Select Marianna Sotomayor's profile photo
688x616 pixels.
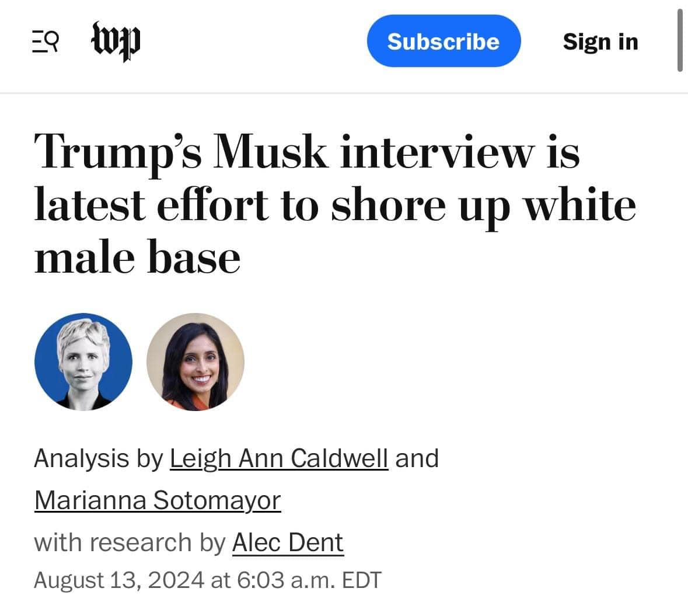point(195,362)
